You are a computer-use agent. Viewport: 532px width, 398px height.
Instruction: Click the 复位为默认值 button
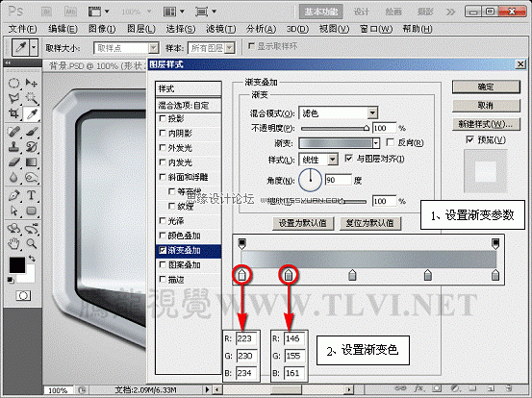[370, 223]
